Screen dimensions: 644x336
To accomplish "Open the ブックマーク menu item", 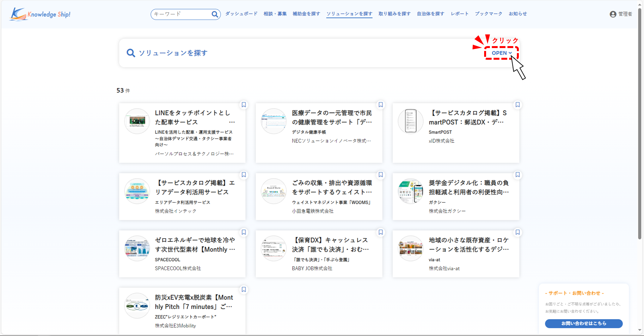I will (488, 14).
